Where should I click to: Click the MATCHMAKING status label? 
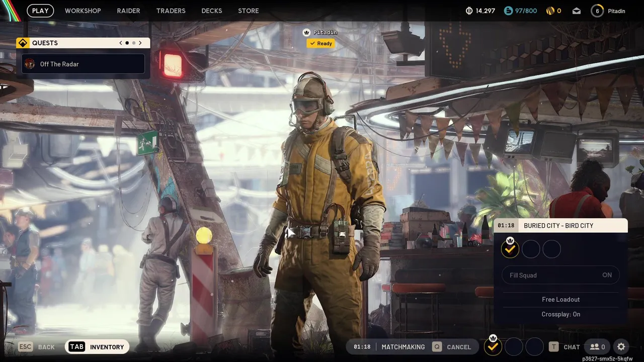[403, 347]
